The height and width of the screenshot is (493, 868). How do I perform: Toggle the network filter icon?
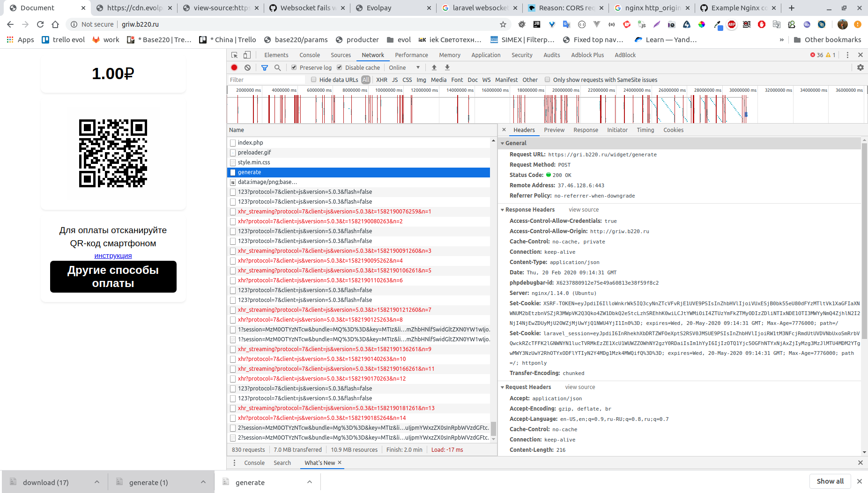tap(265, 67)
